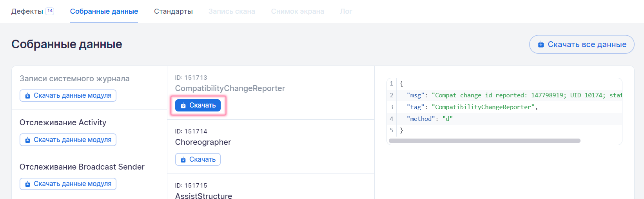Open the Снимок экрана tab
The width and height of the screenshot is (644, 199).
298,11
